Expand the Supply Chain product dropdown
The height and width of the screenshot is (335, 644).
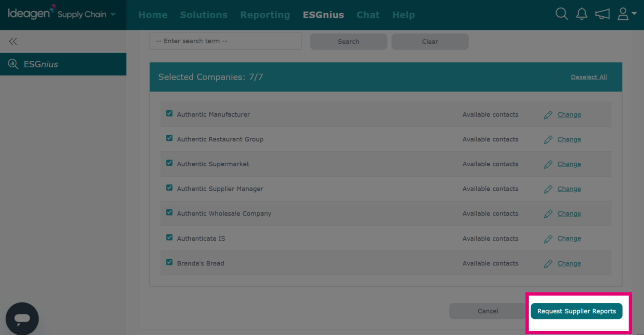coord(113,14)
